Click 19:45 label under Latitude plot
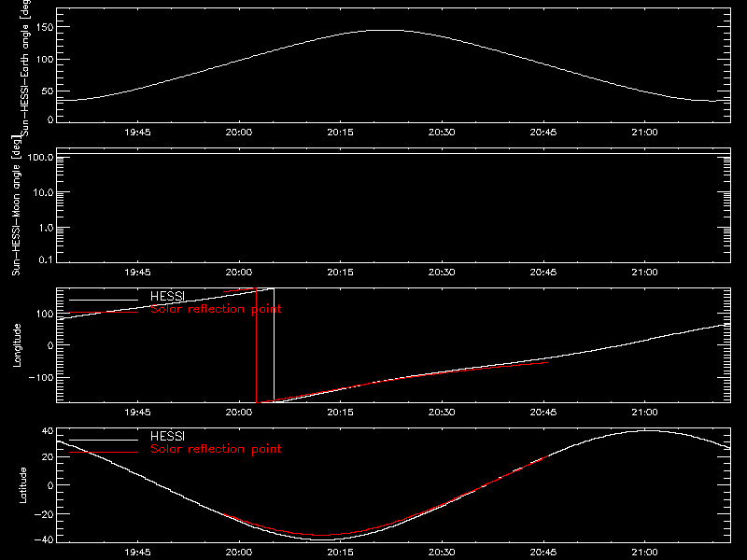Image resolution: width=747 pixels, height=560 pixels. pos(137,553)
